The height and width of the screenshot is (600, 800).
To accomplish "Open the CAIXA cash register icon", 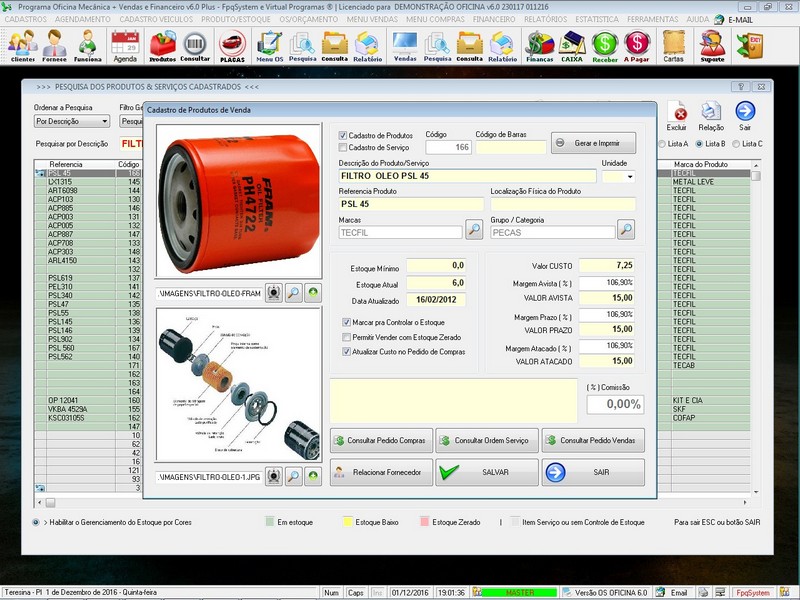I will [572, 45].
